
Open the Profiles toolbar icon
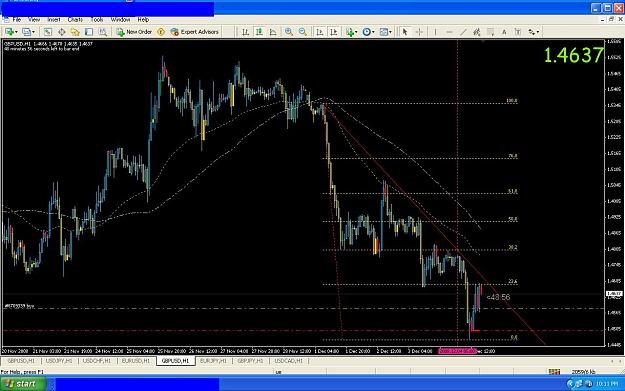point(26,32)
